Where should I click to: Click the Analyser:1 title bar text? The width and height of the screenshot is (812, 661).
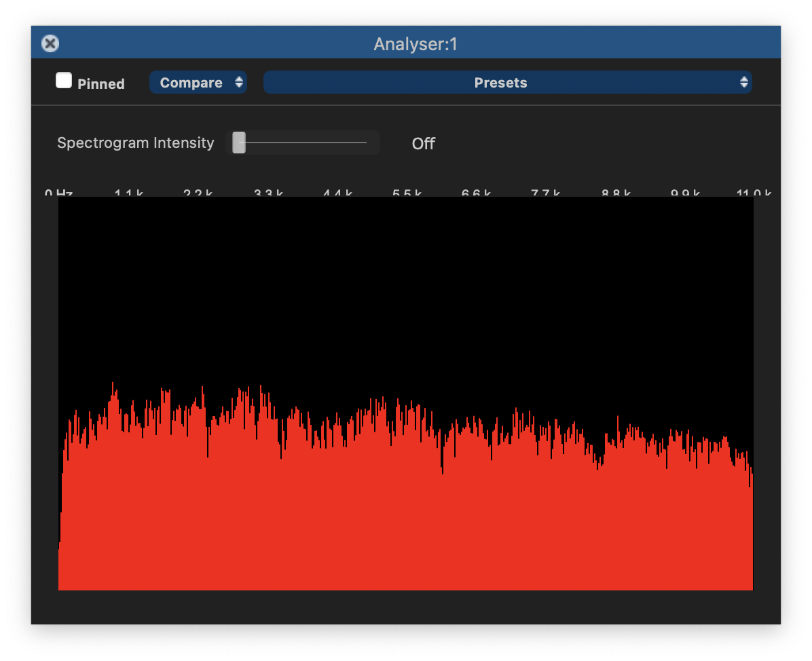(416, 45)
